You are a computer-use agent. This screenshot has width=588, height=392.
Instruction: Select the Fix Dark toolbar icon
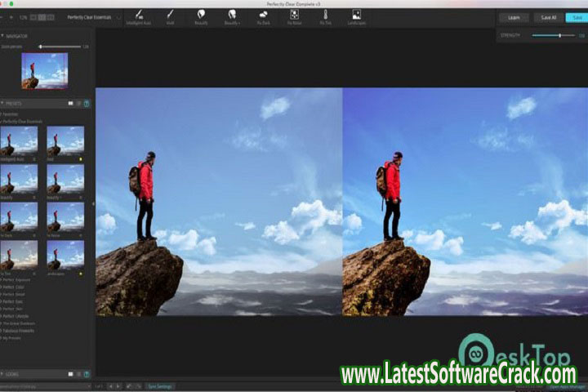coord(263,14)
